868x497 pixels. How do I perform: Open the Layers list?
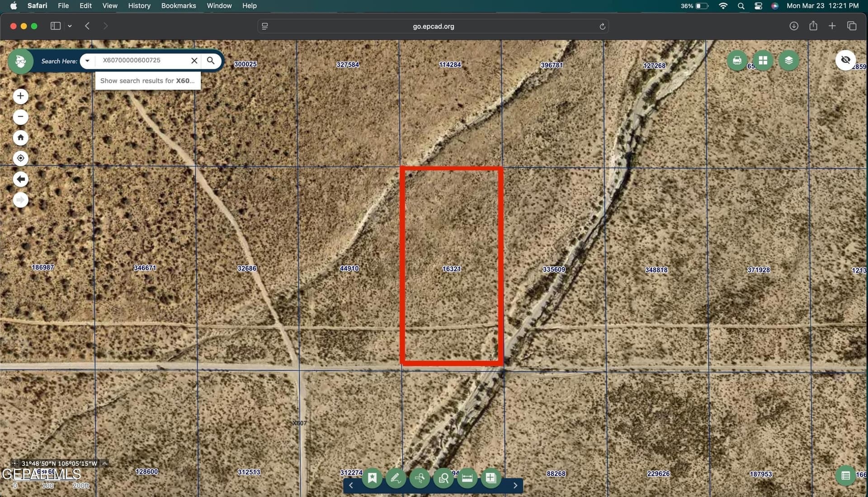click(789, 60)
